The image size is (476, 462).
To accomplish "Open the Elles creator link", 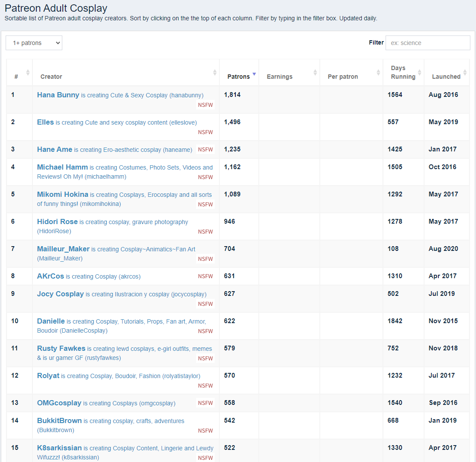I will 45,122.
